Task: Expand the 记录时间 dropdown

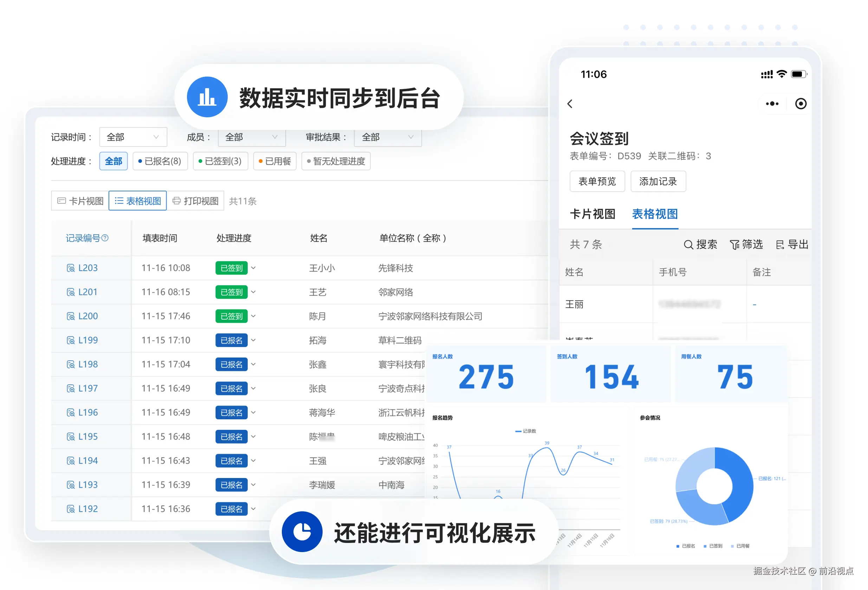Action: pyautogui.click(x=132, y=137)
